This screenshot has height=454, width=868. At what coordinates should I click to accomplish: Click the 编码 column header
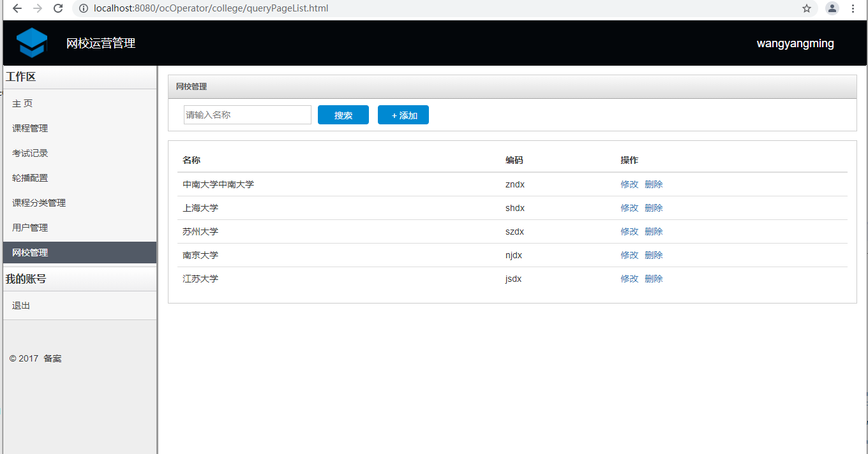(514, 160)
